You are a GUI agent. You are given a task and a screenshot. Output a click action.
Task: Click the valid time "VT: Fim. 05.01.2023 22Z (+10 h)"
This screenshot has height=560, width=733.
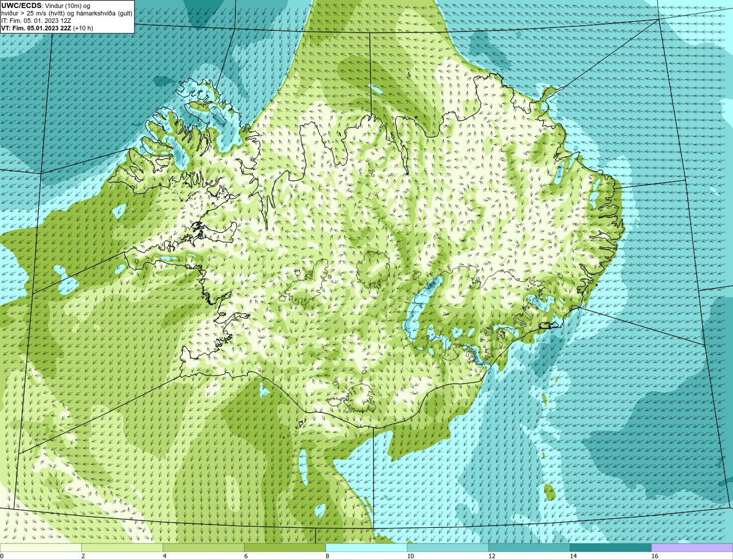click(x=47, y=28)
